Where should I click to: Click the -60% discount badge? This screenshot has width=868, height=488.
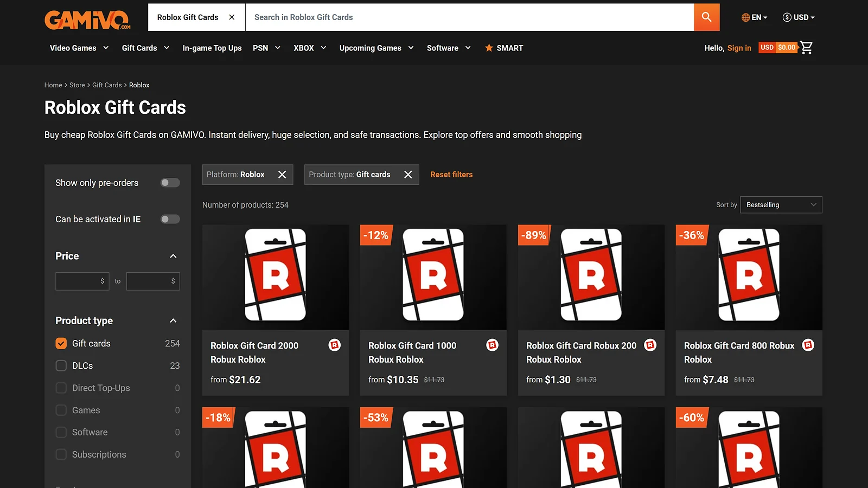click(x=692, y=418)
